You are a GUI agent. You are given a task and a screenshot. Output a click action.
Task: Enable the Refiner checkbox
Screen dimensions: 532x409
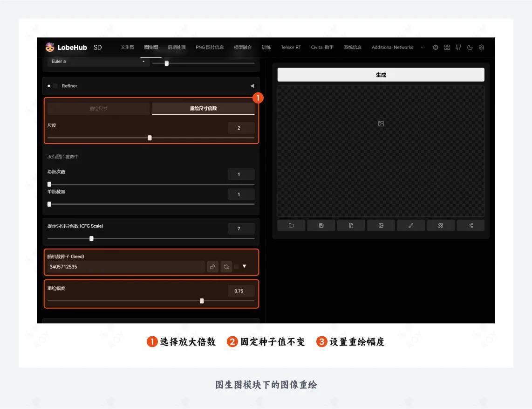click(x=55, y=86)
